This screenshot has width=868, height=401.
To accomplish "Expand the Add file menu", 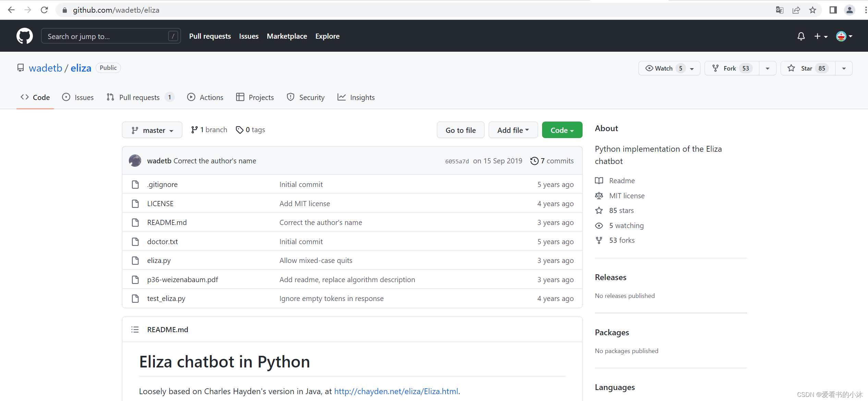I will 513,130.
